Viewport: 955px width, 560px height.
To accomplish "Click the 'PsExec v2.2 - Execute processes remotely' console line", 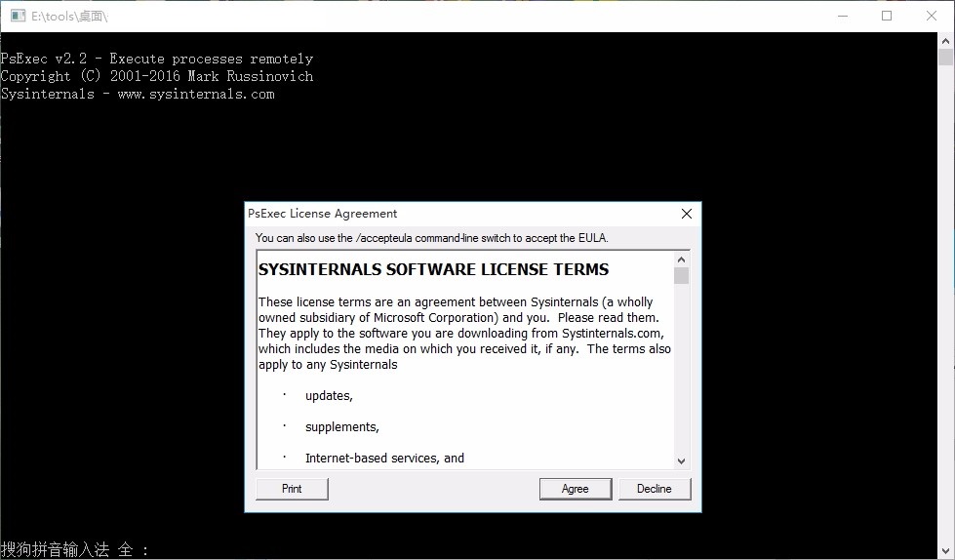I will tap(156, 59).
